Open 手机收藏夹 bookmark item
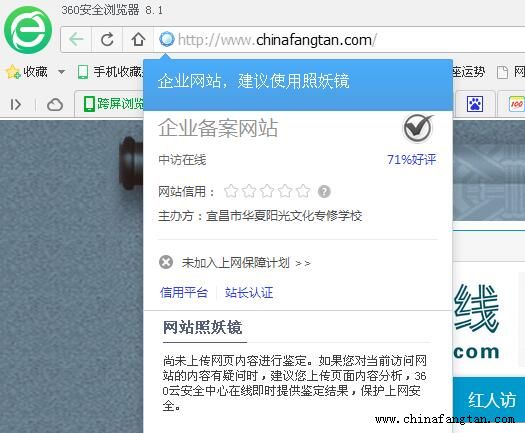The height and width of the screenshot is (433, 525). [x=110, y=72]
